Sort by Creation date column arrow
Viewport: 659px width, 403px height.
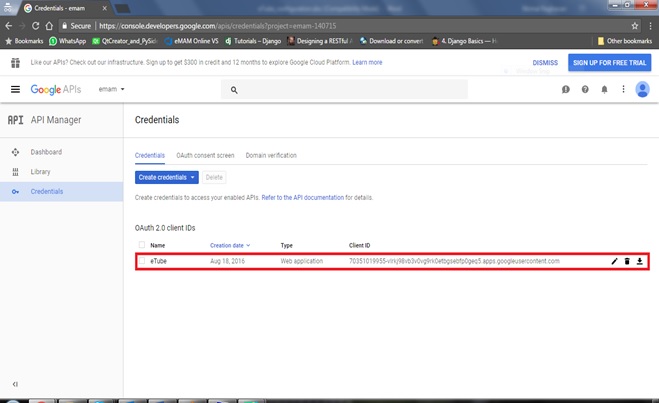tap(248, 245)
